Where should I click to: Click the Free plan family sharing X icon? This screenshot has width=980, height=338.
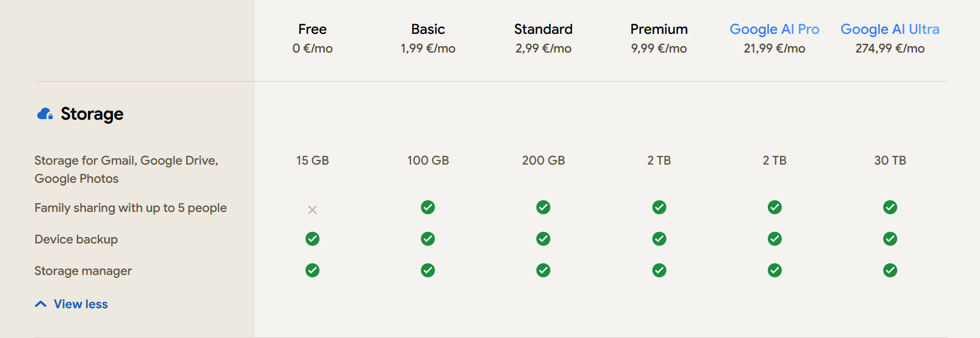[x=312, y=210]
